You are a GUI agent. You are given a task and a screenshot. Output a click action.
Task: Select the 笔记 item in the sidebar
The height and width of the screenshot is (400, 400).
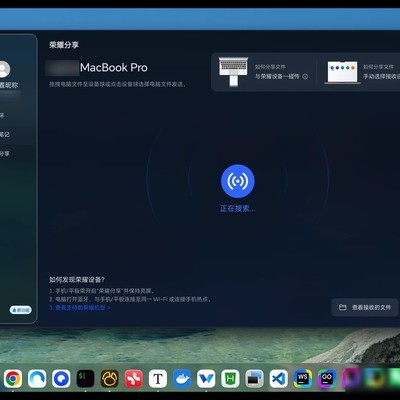[x=5, y=134]
